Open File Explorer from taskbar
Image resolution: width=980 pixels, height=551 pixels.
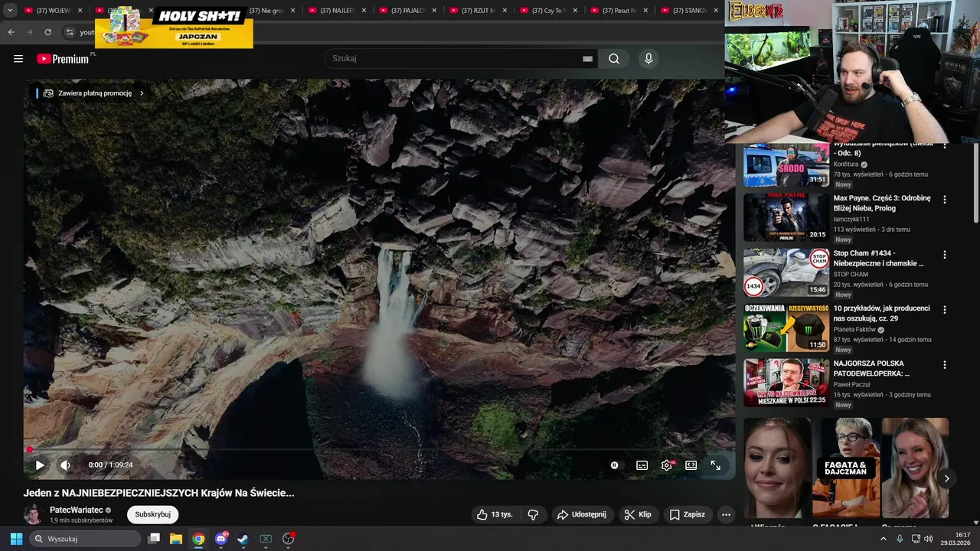click(x=175, y=539)
